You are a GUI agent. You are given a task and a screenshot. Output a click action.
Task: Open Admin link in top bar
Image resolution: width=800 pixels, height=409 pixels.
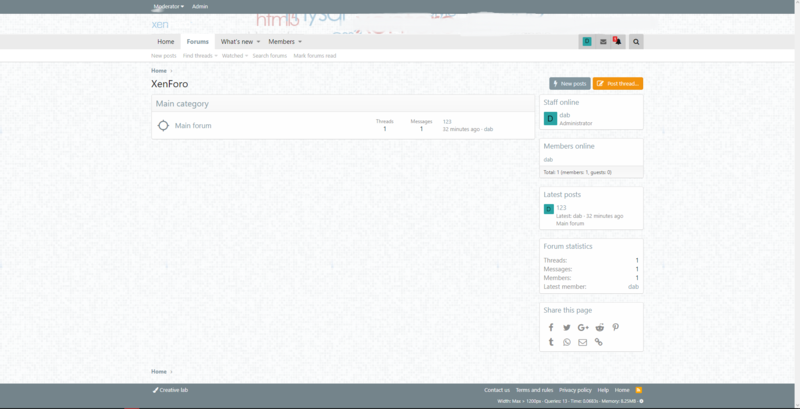[x=200, y=7]
